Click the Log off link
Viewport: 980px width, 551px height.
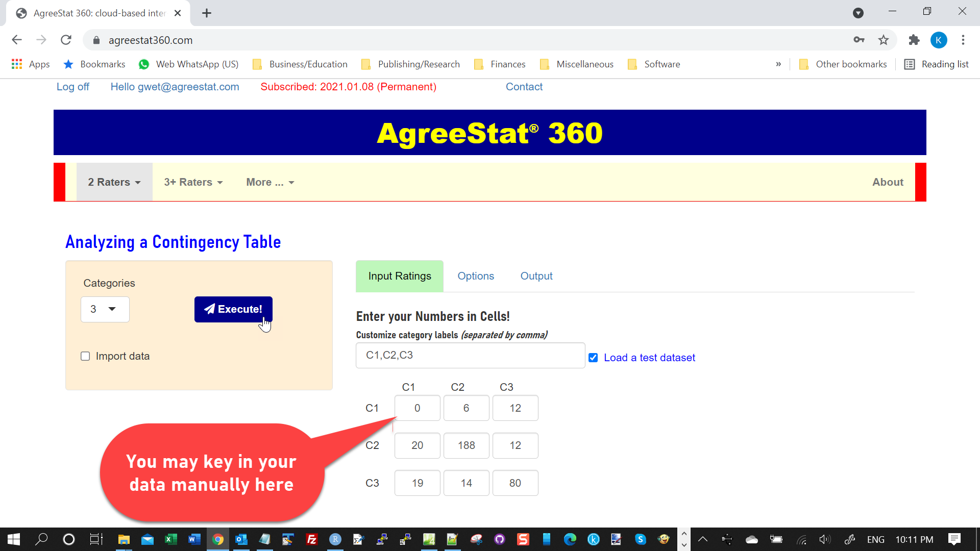pyautogui.click(x=72, y=87)
